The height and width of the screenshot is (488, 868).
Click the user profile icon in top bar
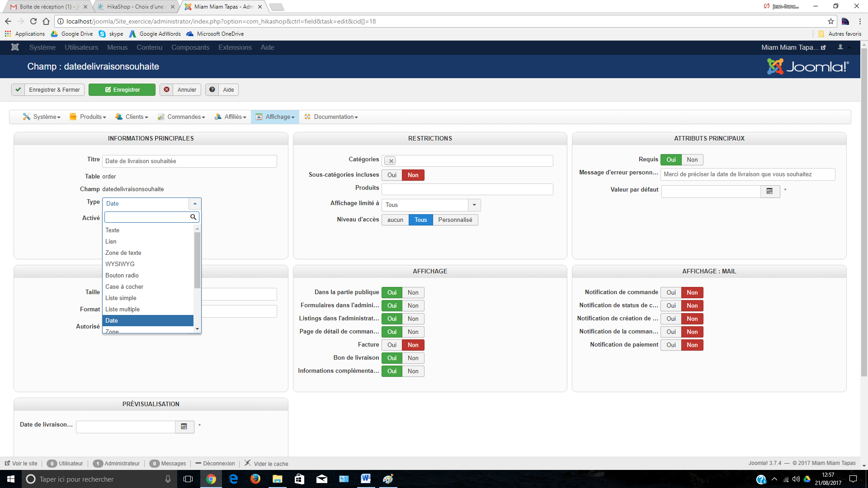[840, 47]
